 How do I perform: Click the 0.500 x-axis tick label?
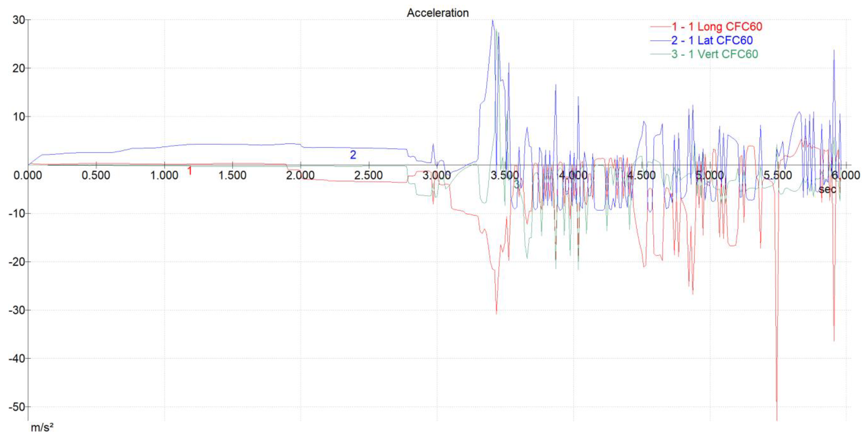point(96,176)
